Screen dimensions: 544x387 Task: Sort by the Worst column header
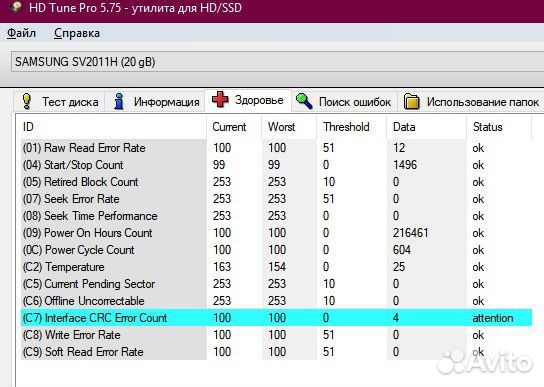point(289,127)
